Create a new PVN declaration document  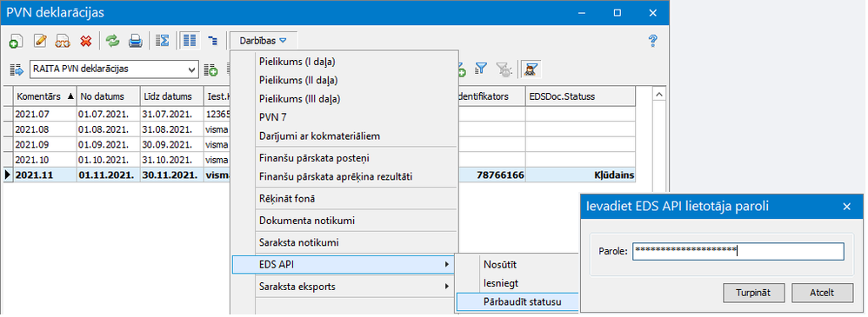click(x=16, y=41)
